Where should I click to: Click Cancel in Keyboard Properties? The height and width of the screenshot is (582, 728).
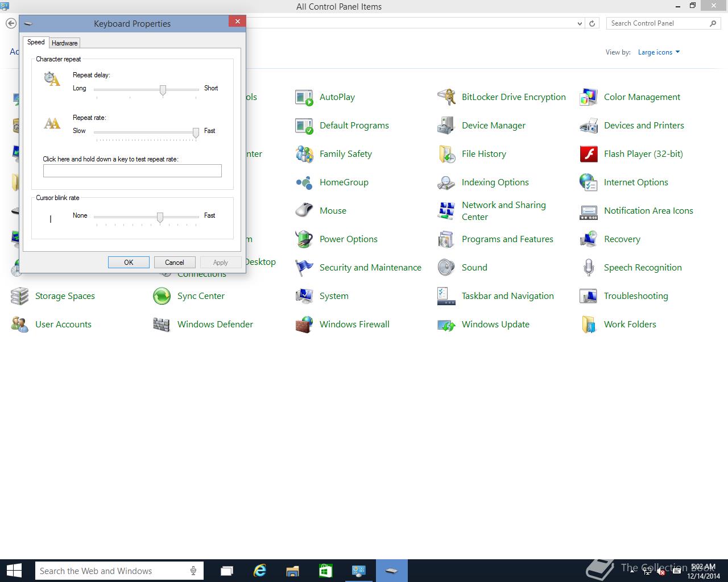tap(175, 262)
